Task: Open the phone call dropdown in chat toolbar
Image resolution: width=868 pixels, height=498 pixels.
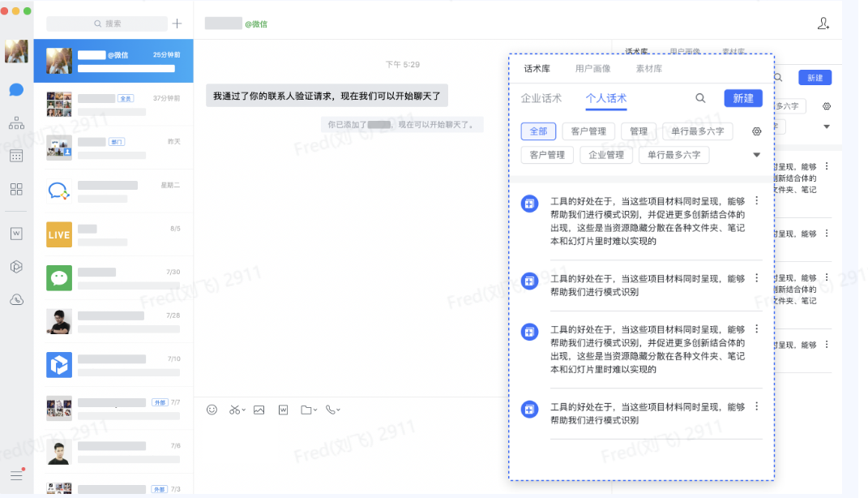Action: click(x=332, y=410)
